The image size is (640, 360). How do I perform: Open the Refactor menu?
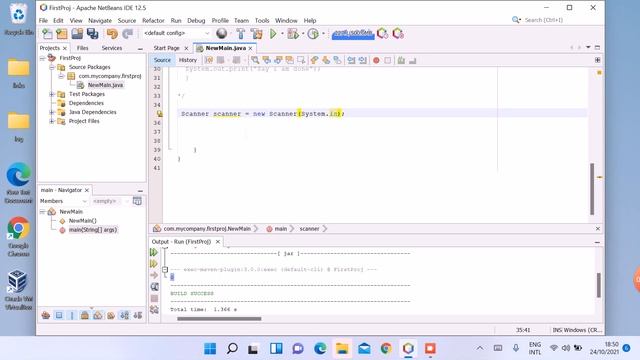153,20
